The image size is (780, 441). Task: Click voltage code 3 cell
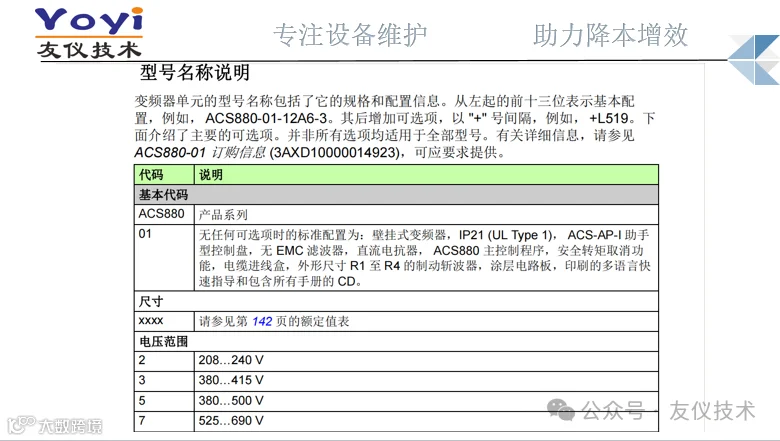click(x=164, y=381)
